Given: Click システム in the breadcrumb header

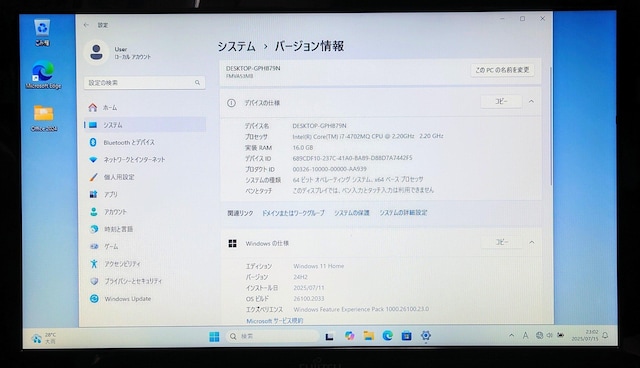Looking at the screenshot, I should point(236,47).
